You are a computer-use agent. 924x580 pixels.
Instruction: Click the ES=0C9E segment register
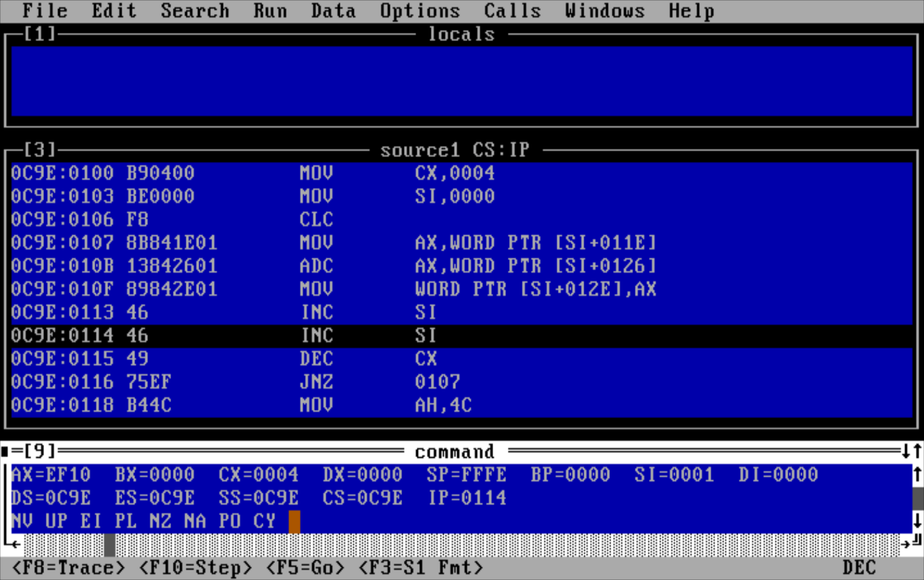pyautogui.click(x=155, y=498)
